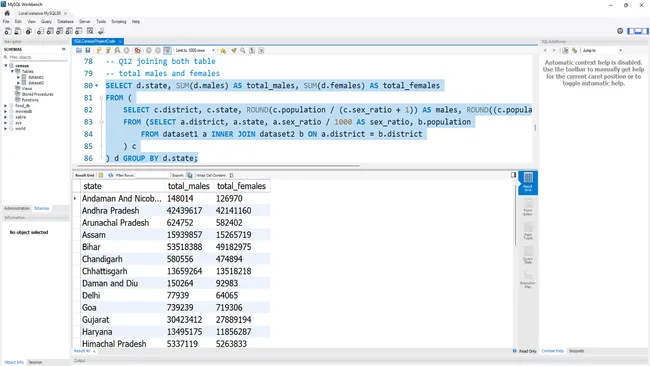Open the object inspector icon

click(x=29, y=31)
